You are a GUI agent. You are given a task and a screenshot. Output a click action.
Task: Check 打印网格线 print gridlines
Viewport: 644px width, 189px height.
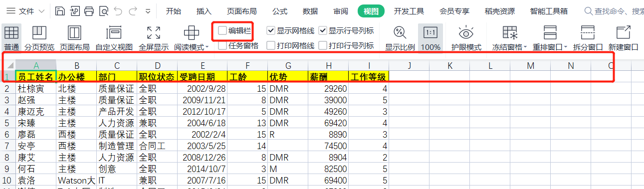click(271, 45)
